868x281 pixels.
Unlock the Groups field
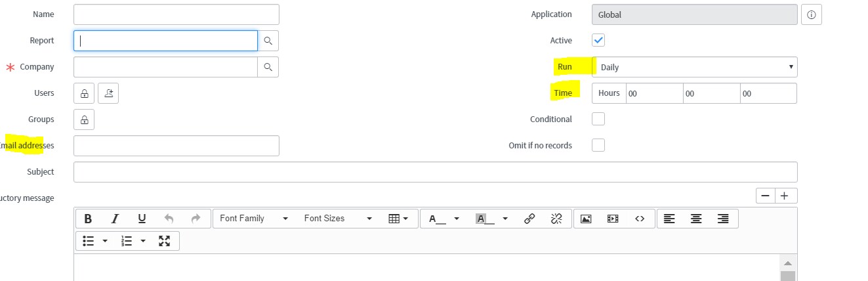click(85, 120)
